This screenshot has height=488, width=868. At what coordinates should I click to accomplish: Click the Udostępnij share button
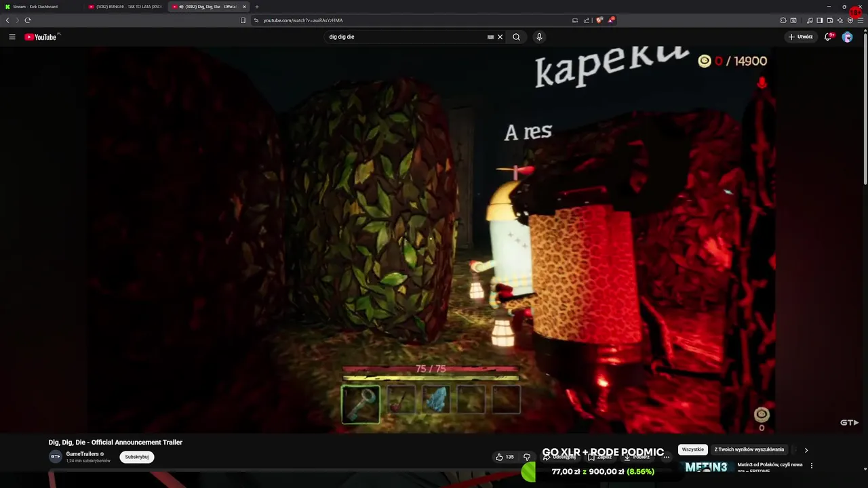click(560, 457)
